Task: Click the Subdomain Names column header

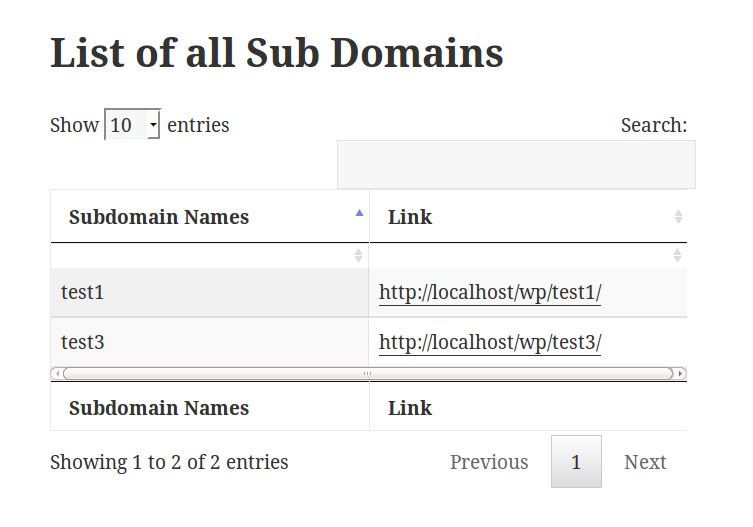Action: point(210,217)
